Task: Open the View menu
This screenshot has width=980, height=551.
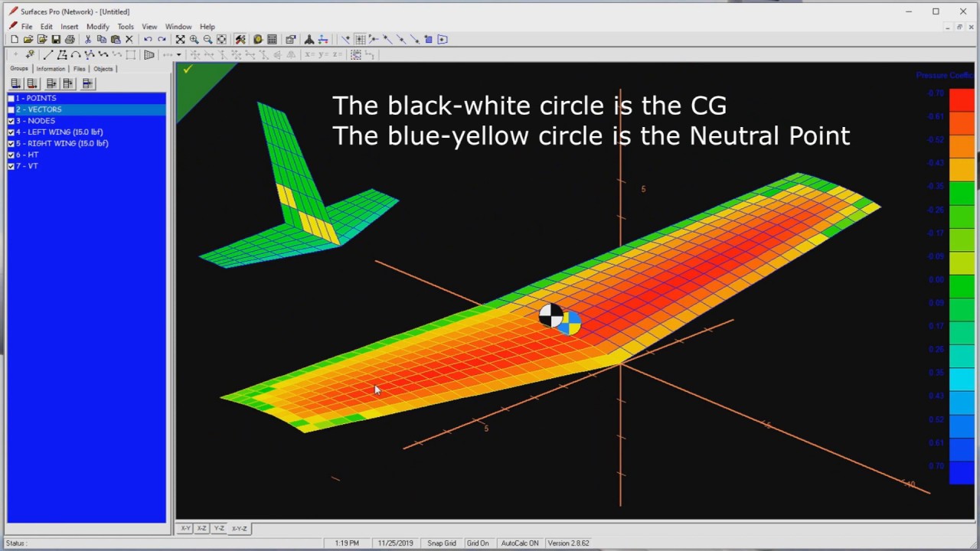Action: 149,27
